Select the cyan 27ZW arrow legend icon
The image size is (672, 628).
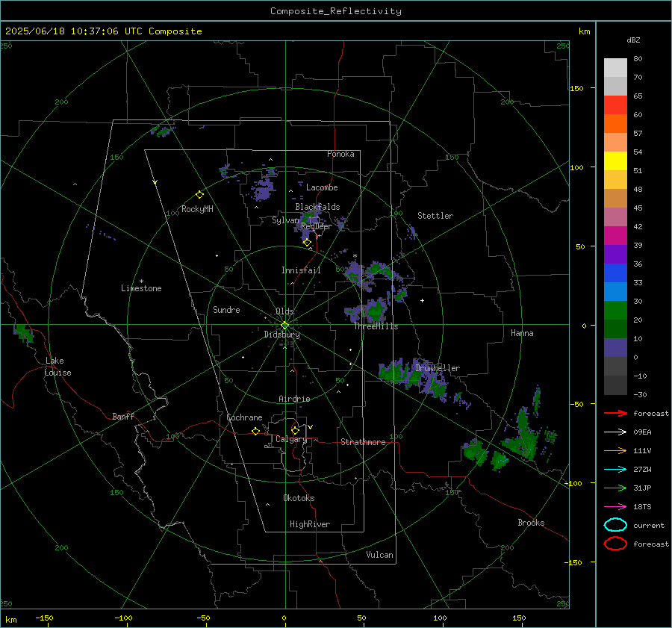[615, 470]
